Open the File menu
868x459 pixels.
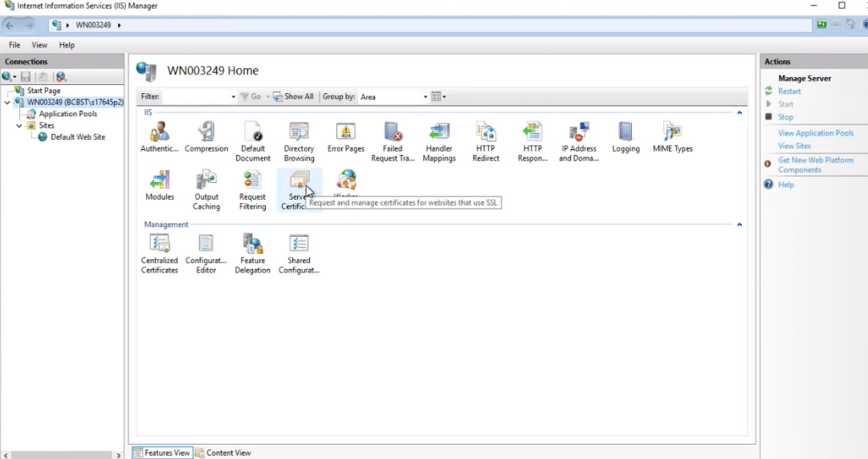(x=14, y=46)
